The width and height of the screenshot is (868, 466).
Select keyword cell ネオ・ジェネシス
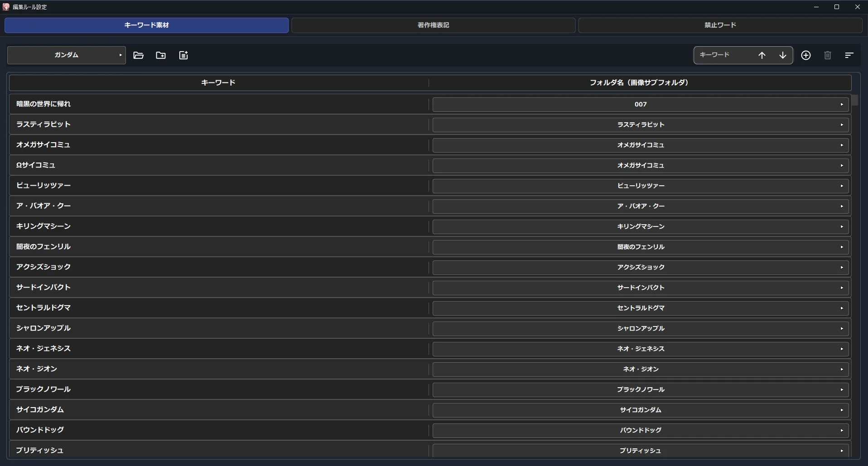(219, 349)
